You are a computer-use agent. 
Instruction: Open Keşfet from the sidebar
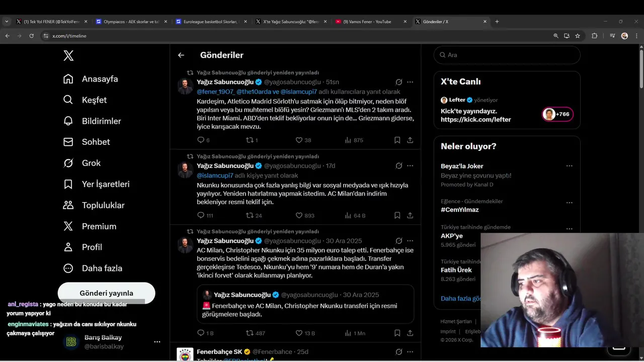tap(85, 100)
